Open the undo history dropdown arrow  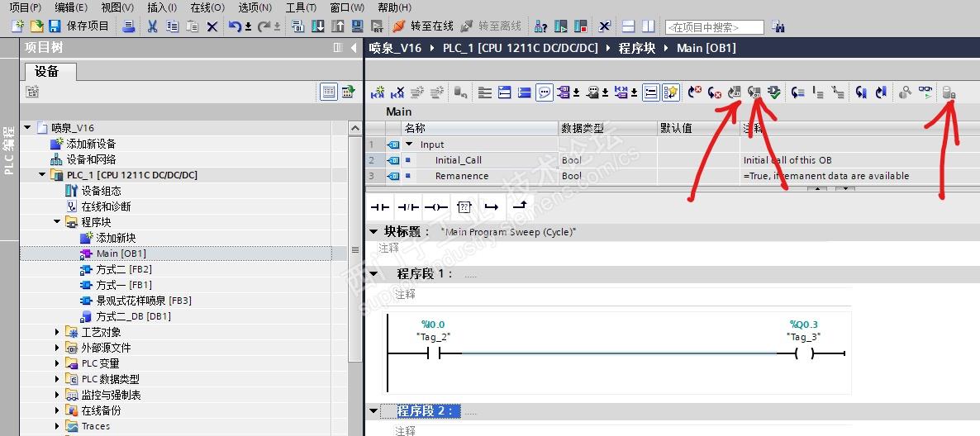click(x=248, y=27)
